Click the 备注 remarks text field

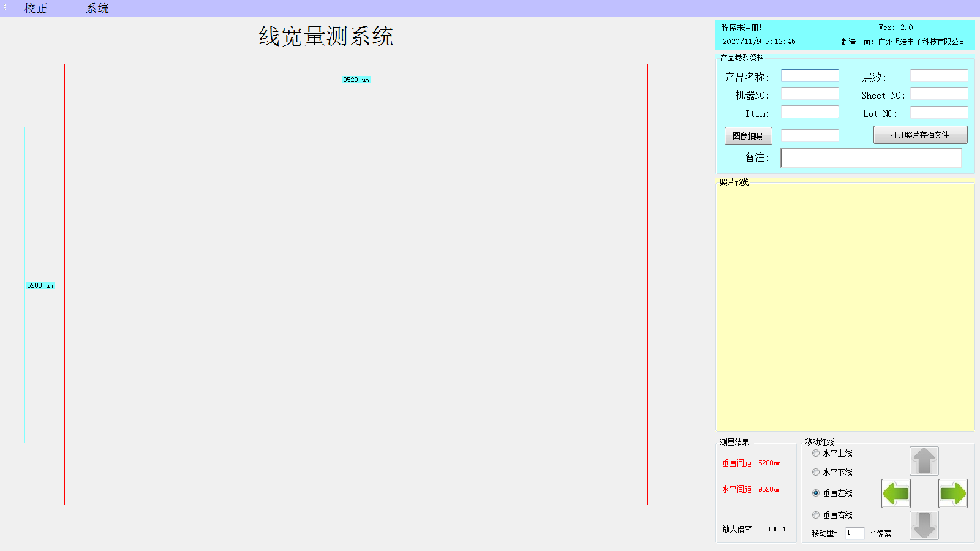tap(870, 158)
